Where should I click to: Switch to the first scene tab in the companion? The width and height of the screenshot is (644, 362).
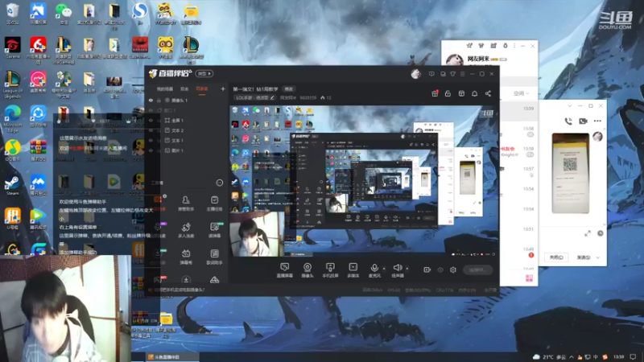tap(164, 89)
